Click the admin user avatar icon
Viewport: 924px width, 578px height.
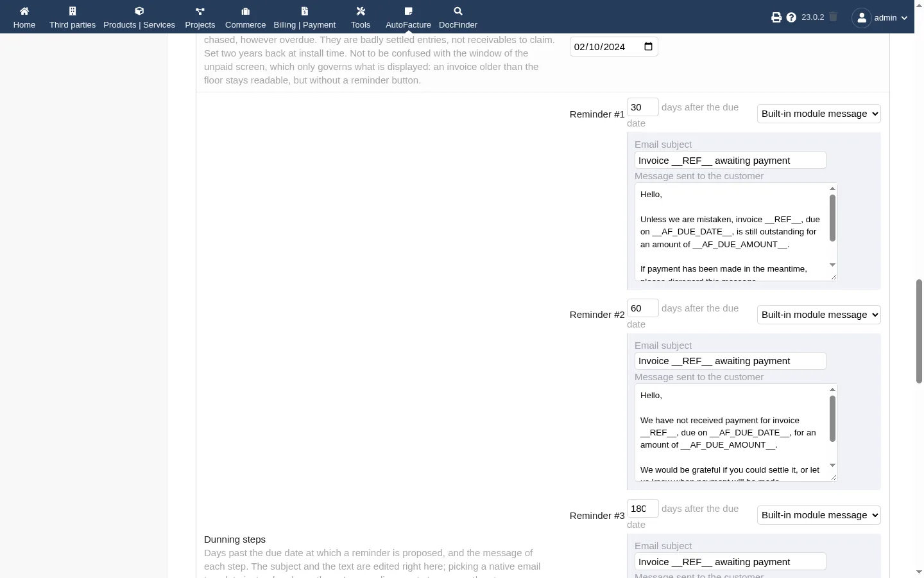[x=862, y=17]
